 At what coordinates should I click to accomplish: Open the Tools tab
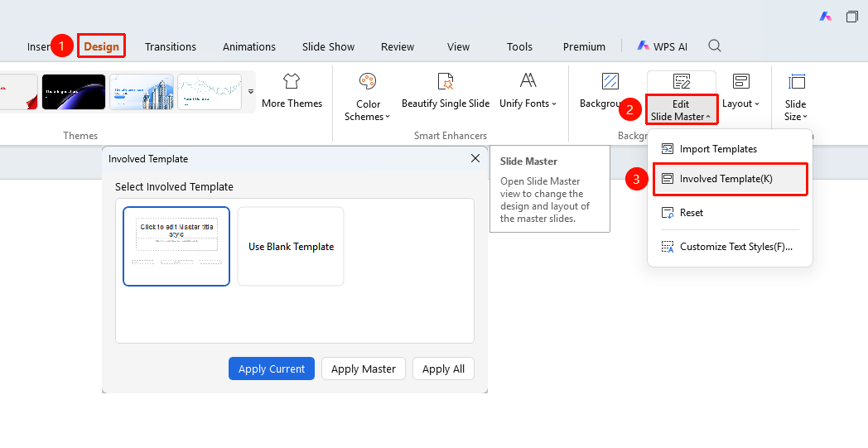click(519, 46)
